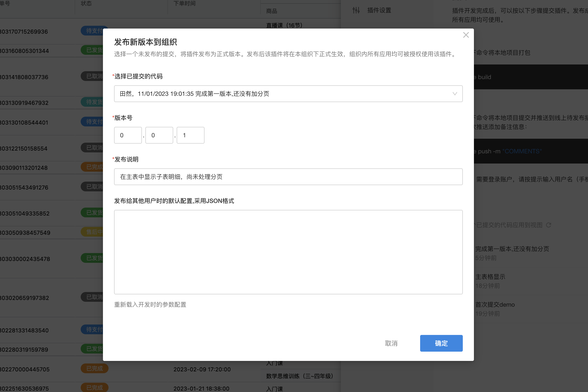The height and width of the screenshot is (392, 588).
Task: Open 插件设置 in background panel
Action: coord(379,10)
